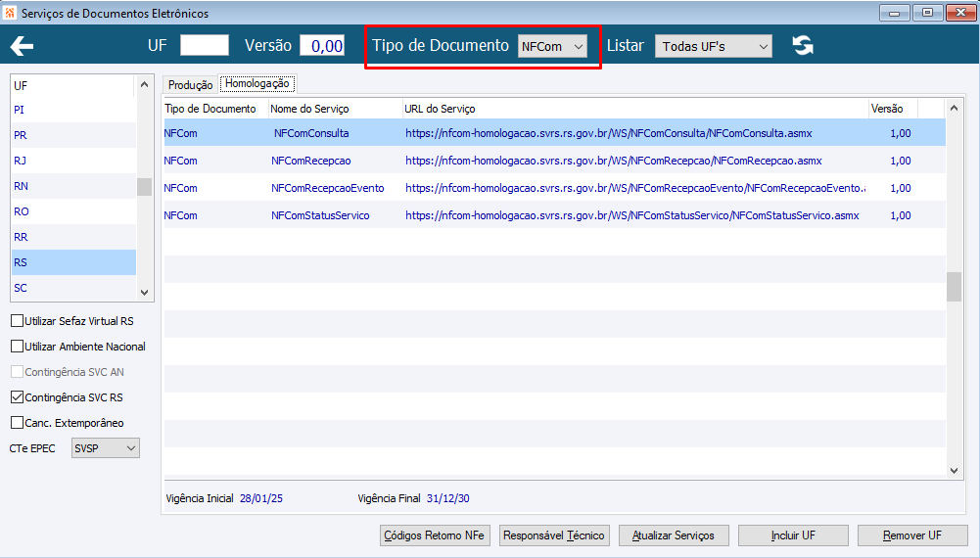
Task: Click the Nome do Serviço column header
Action: [336, 109]
